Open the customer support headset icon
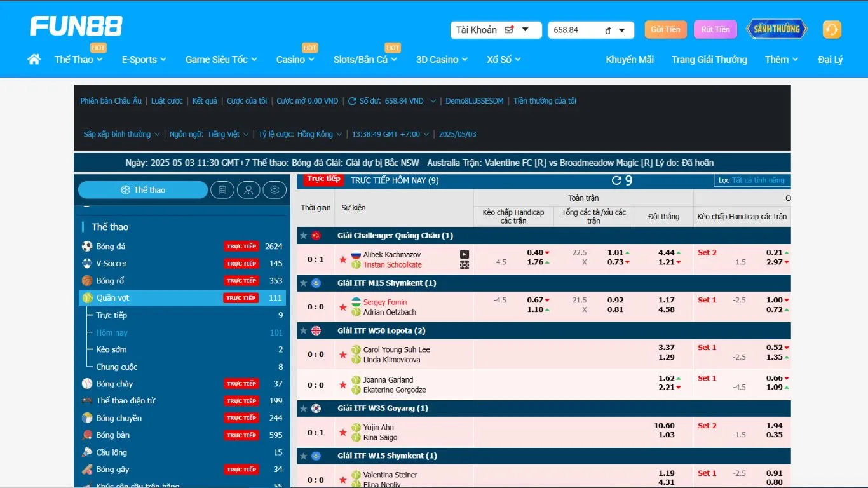 click(831, 29)
